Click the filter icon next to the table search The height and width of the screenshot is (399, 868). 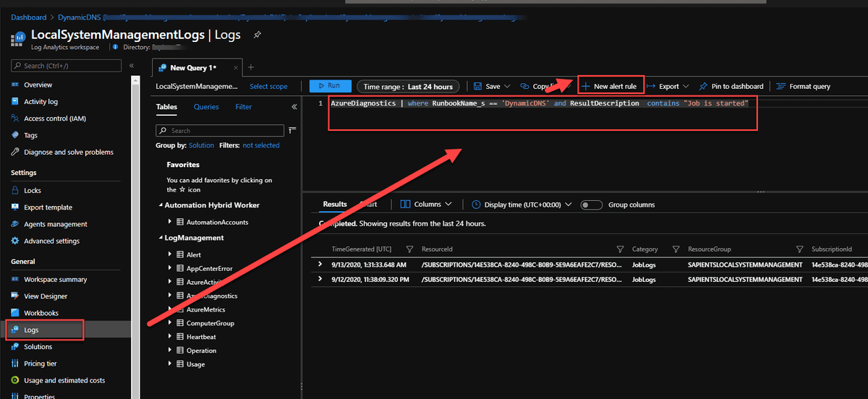point(293,130)
